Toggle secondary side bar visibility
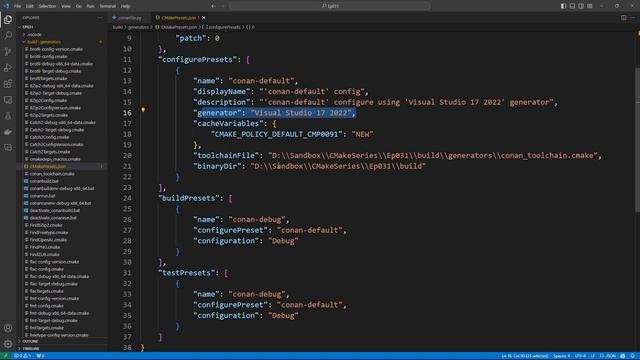Screen dimensions: 640x360 (581, 6)
